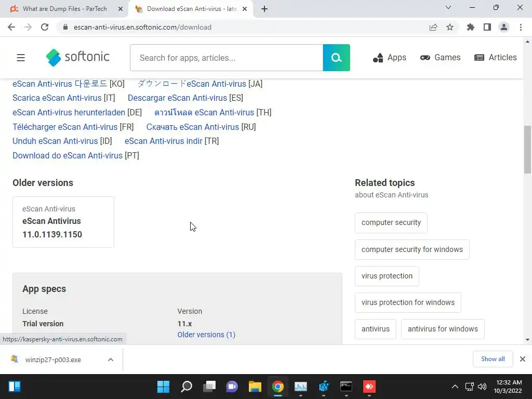This screenshot has height=399, width=532.
Task: Show hidden system tray icons
Action: point(455,387)
